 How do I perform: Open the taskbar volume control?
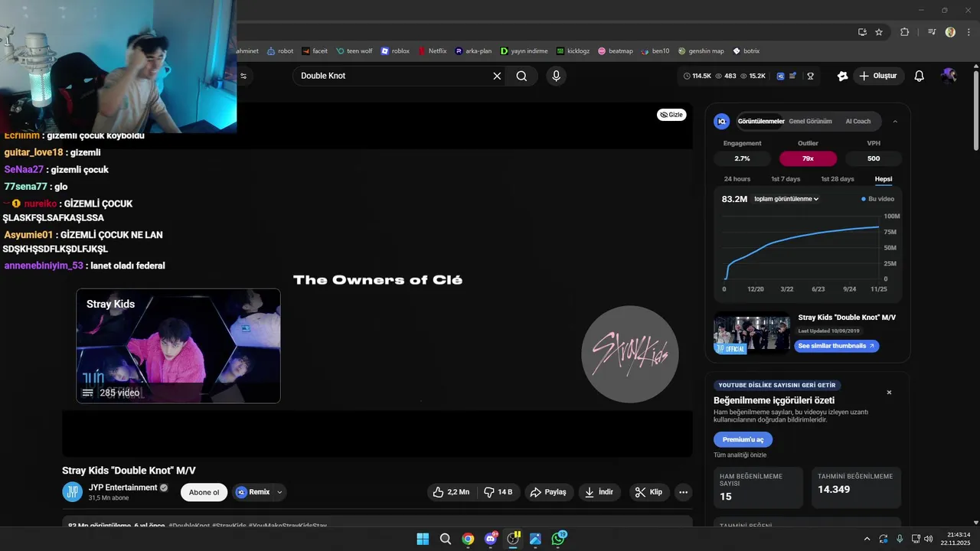pos(928,539)
